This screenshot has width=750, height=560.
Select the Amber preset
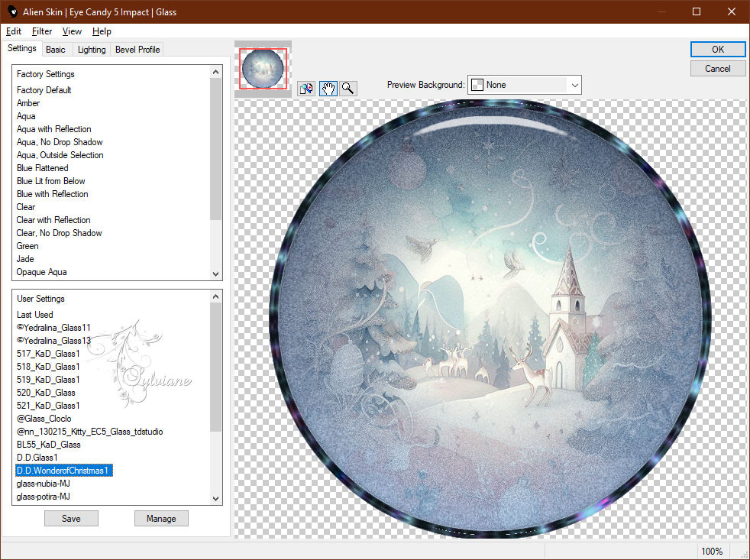(28, 103)
